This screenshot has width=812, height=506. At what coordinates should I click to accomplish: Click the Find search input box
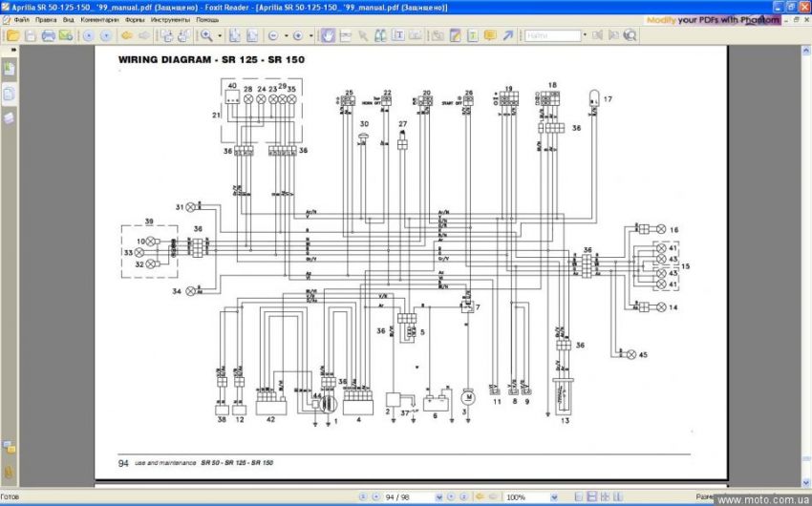(x=552, y=35)
